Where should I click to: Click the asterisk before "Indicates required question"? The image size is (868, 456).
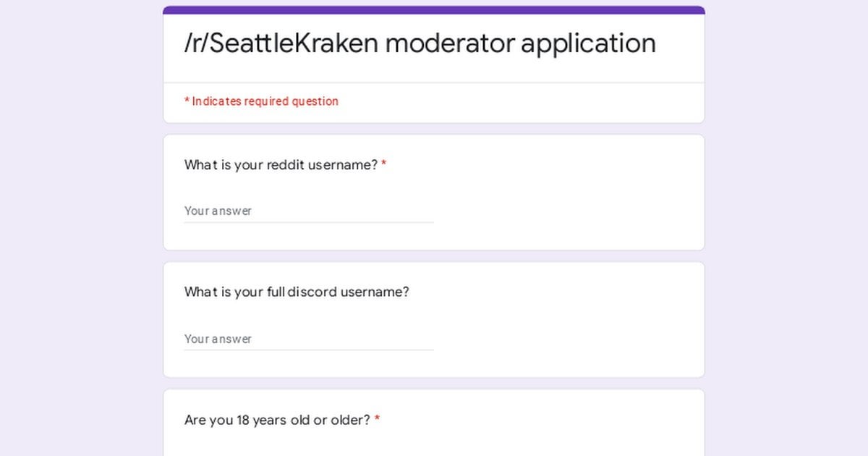(187, 101)
